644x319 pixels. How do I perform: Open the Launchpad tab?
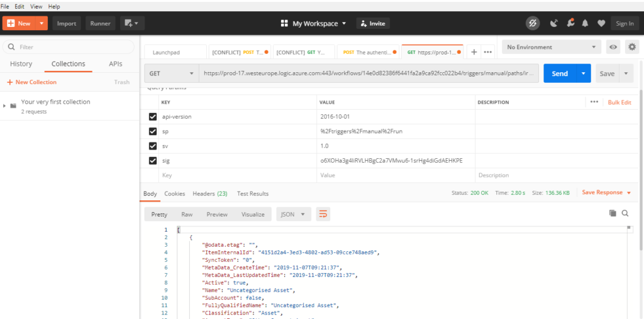175,53
